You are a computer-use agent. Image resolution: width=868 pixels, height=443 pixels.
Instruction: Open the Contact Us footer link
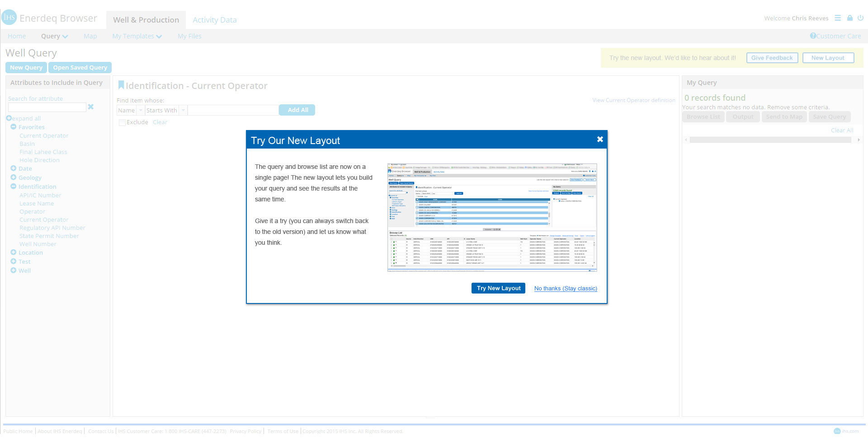pos(101,431)
